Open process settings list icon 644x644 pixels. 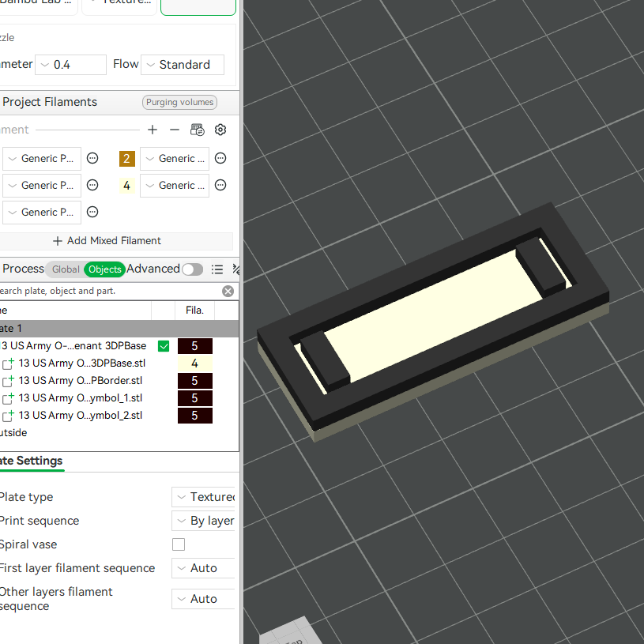tap(217, 269)
